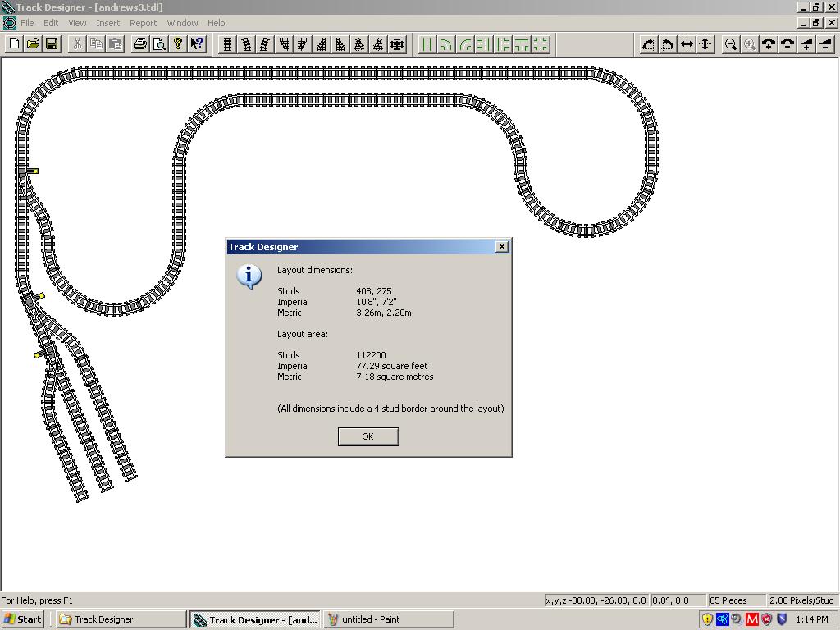
Task: Switch to untitled - Paint in taskbar
Action: click(x=389, y=619)
